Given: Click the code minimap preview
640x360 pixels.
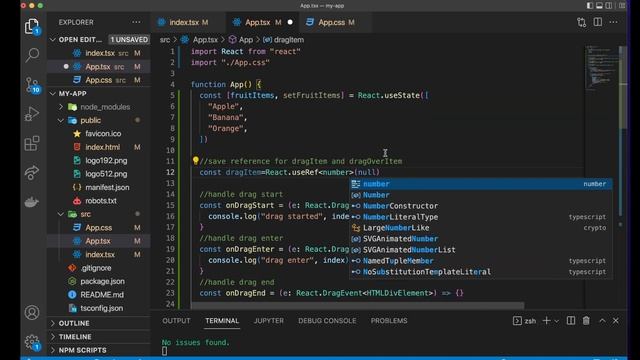Looking at the screenshot, I should click(601, 67).
